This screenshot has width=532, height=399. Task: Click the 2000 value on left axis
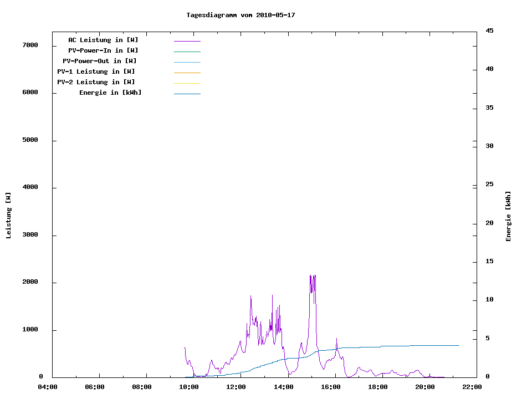pos(29,282)
